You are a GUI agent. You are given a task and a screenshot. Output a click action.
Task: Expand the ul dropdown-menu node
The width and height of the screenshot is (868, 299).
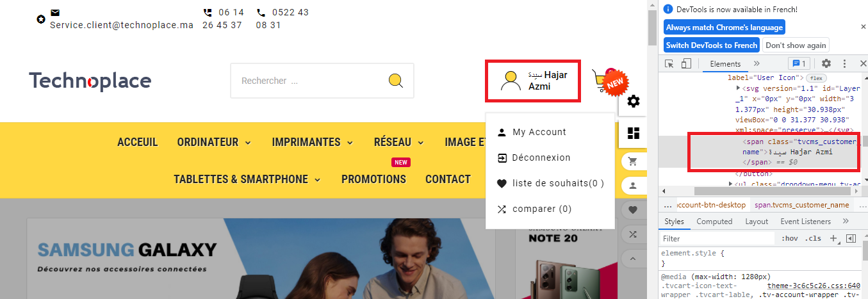point(732,184)
